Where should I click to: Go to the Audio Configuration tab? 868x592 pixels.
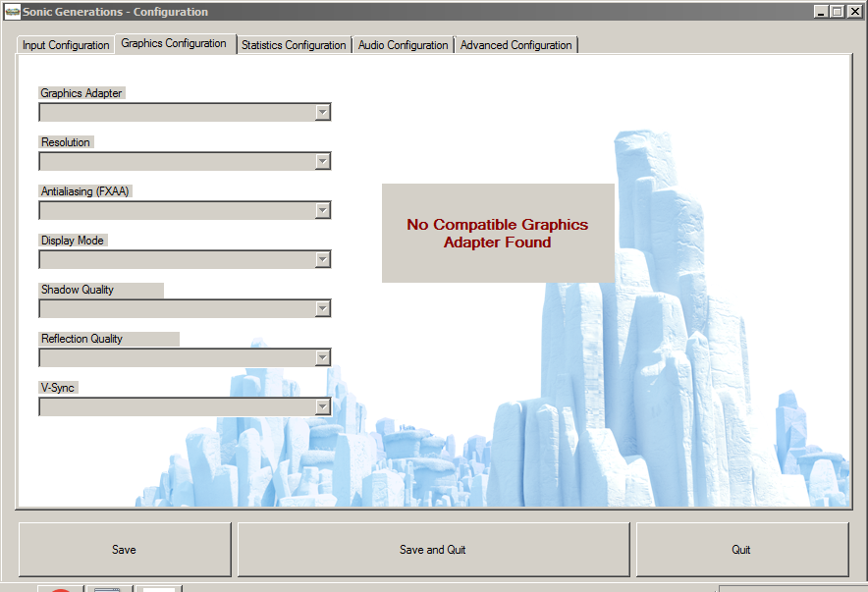click(x=403, y=45)
